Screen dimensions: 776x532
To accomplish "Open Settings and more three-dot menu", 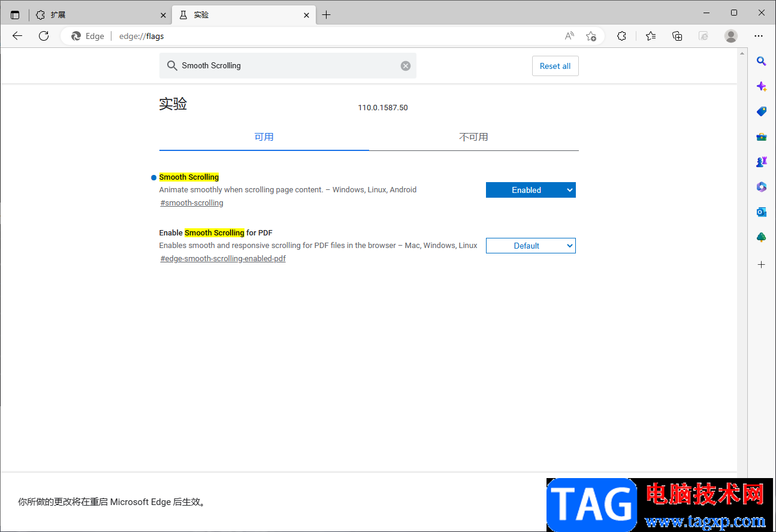I will coord(759,36).
